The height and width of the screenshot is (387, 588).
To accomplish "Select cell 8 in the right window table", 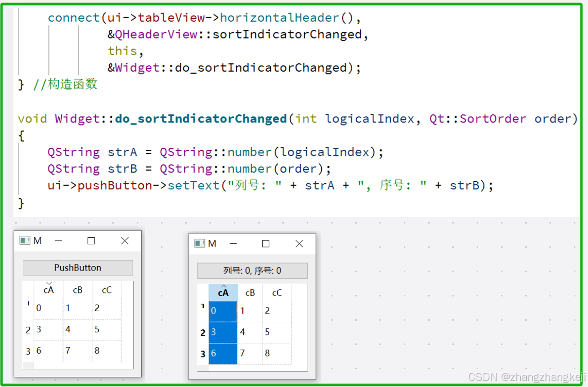I will [x=277, y=354].
